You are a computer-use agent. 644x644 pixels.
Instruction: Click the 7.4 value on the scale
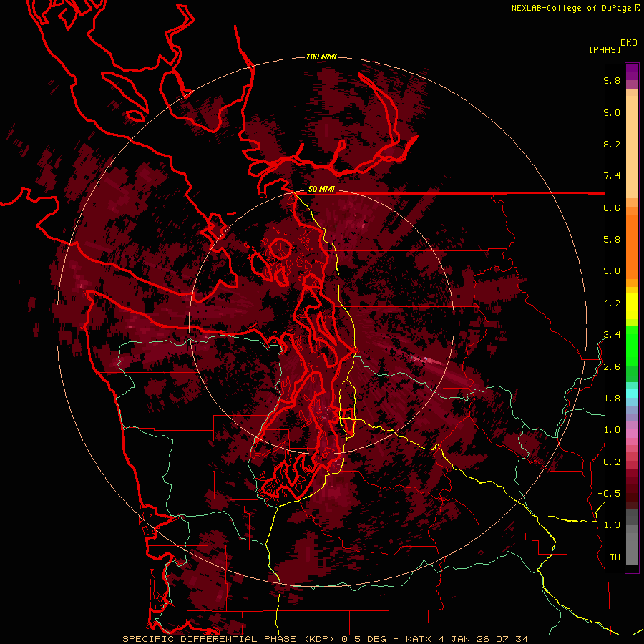[612, 176]
